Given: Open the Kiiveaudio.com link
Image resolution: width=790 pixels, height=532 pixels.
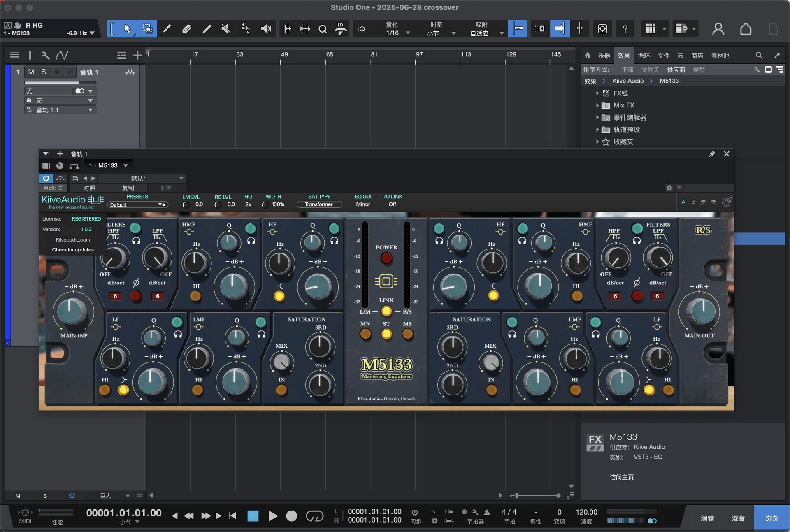Looking at the screenshot, I should (x=73, y=239).
